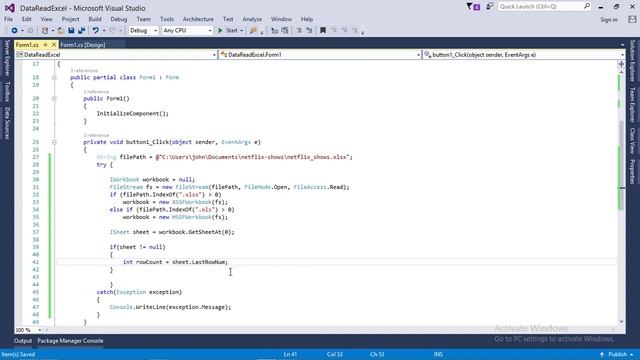The width and height of the screenshot is (640, 360).
Task: Open the Tools menu
Action: click(x=167, y=19)
